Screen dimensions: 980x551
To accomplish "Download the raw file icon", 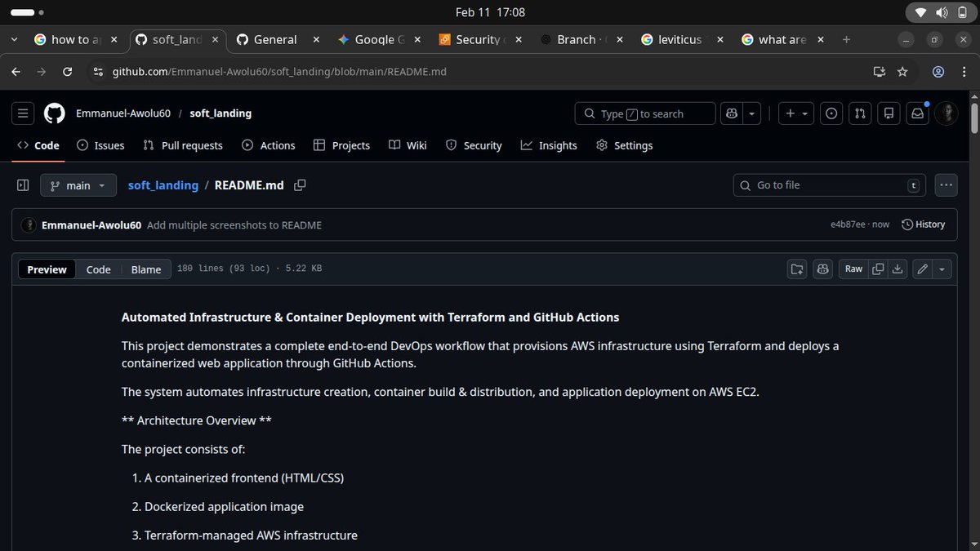I will click(898, 269).
